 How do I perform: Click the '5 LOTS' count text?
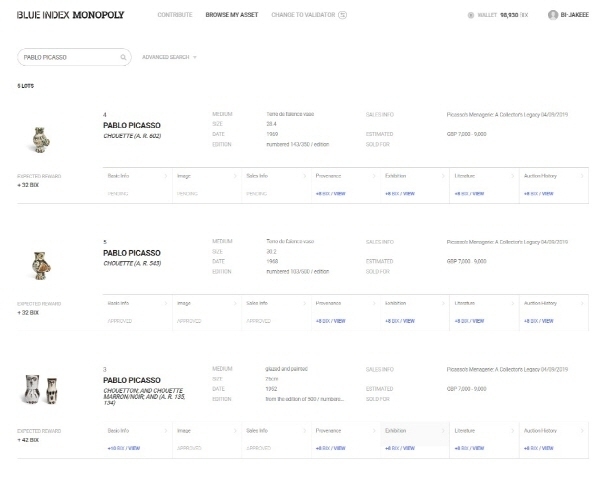point(26,86)
